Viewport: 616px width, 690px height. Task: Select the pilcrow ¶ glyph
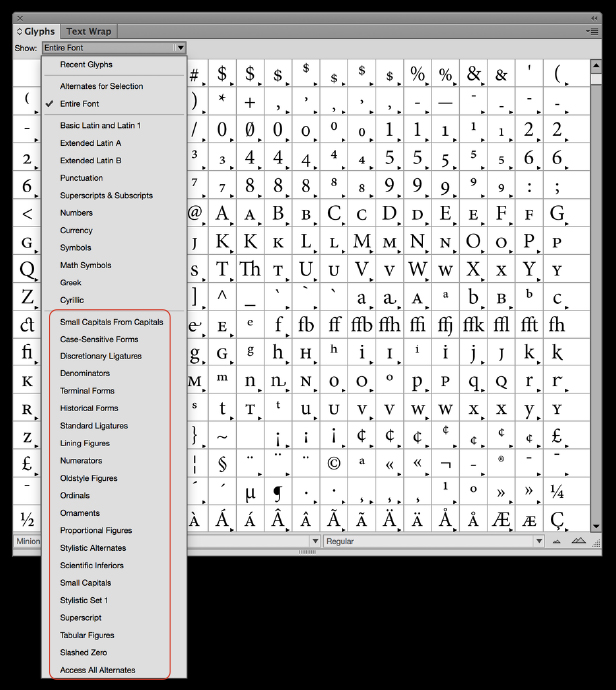pyautogui.click(x=278, y=491)
